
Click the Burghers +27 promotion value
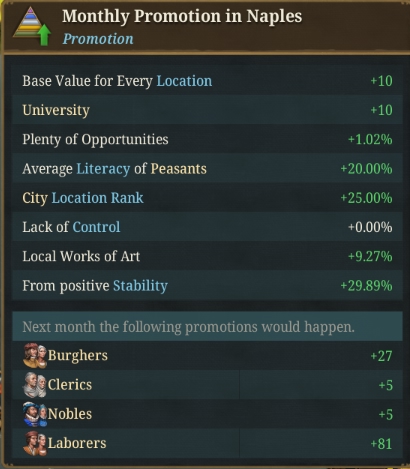381,356
